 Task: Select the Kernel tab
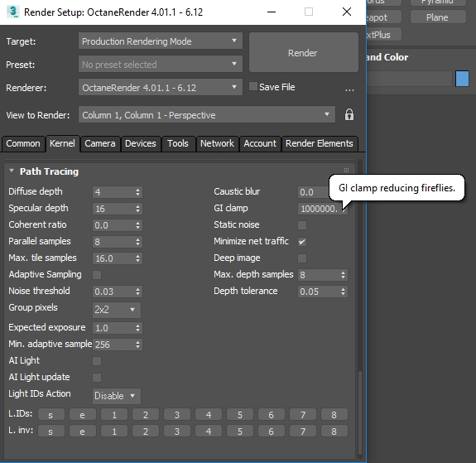(x=62, y=143)
